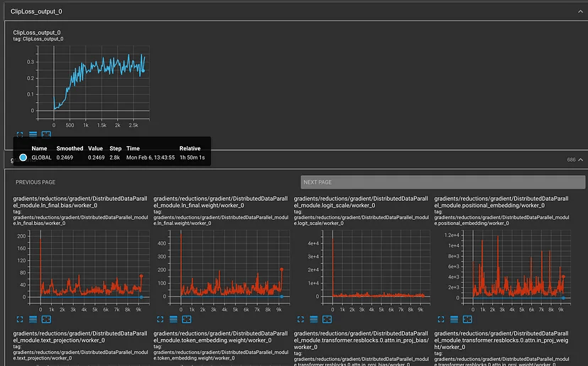Go to the NEXT PAGE of gradient charts
The width and height of the screenshot is (588, 366).
click(x=443, y=182)
